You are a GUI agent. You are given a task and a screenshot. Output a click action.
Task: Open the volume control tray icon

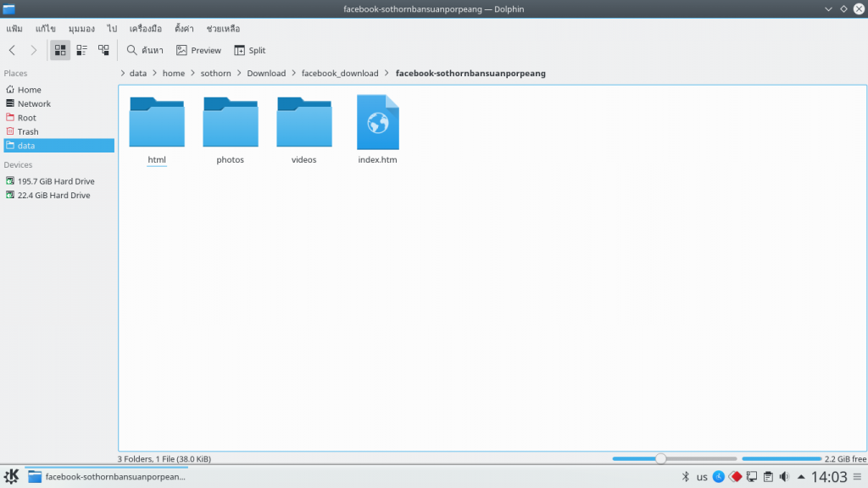pos(784,476)
